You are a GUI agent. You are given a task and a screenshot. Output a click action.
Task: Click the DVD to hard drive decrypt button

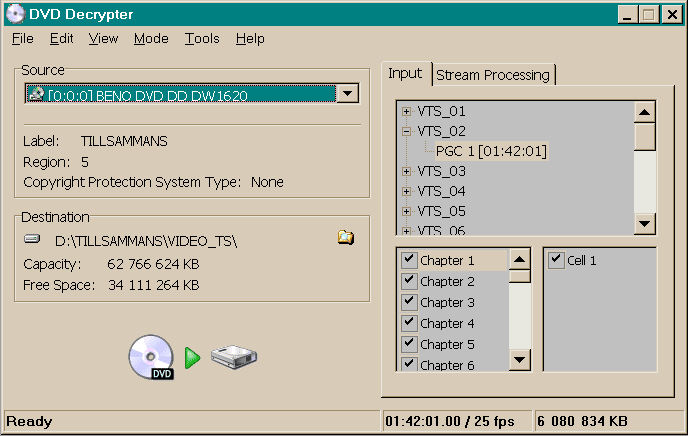pos(192,357)
